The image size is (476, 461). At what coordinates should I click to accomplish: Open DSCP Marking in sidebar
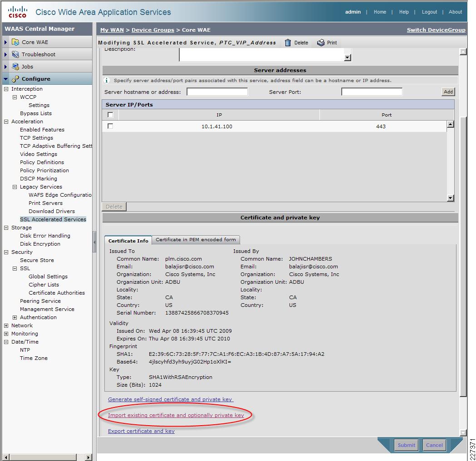39,179
